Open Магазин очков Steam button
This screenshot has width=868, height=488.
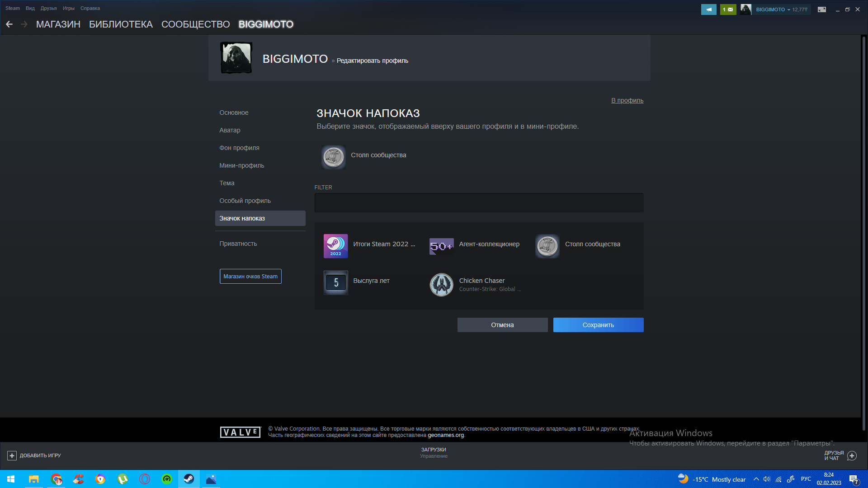(x=250, y=277)
